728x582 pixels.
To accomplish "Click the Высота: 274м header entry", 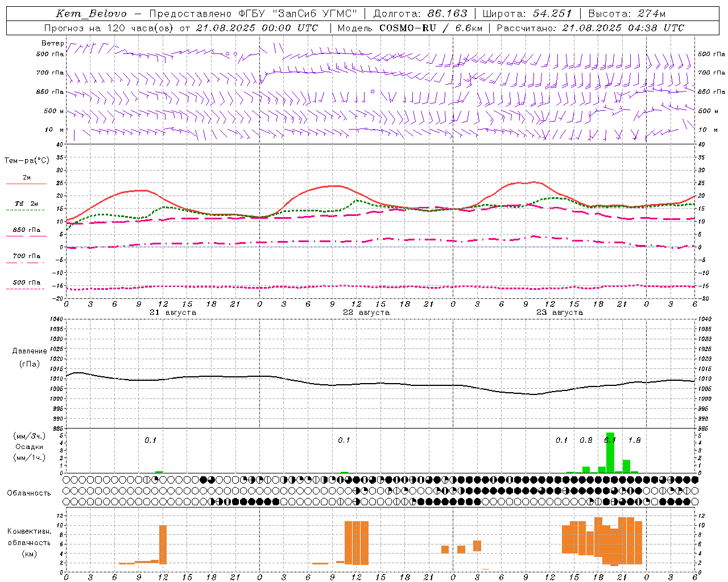I will click(x=627, y=14).
